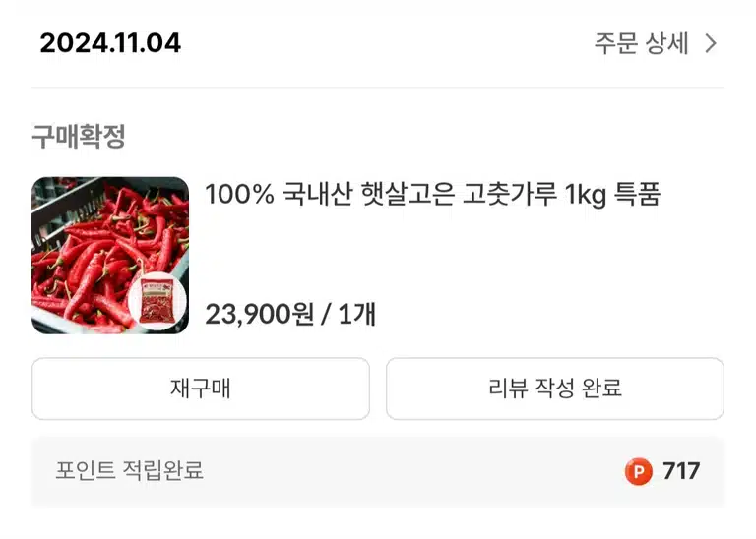Tap the small circular package image inset

pyautogui.click(x=157, y=301)
